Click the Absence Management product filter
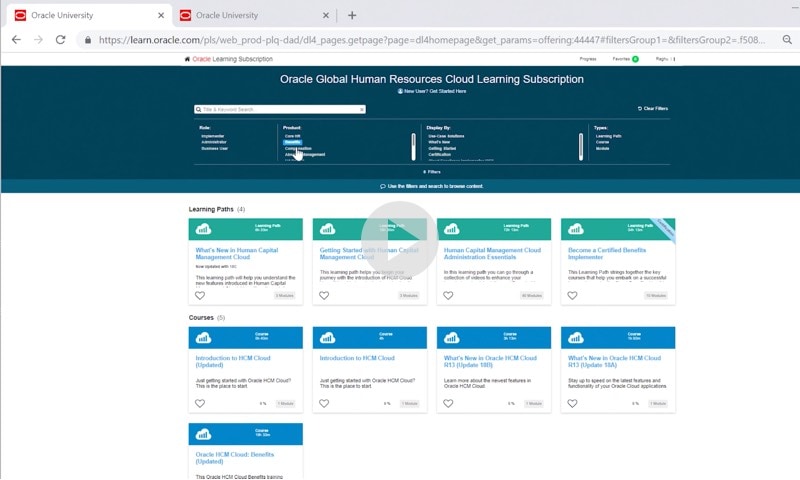Screen dimensions: 800x480 coord(305,155)
